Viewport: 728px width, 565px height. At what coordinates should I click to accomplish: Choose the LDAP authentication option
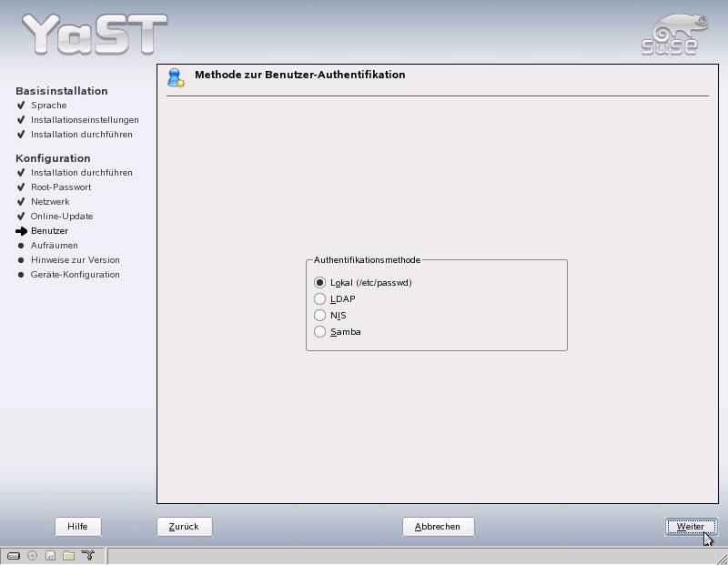[x=320, y=299]
